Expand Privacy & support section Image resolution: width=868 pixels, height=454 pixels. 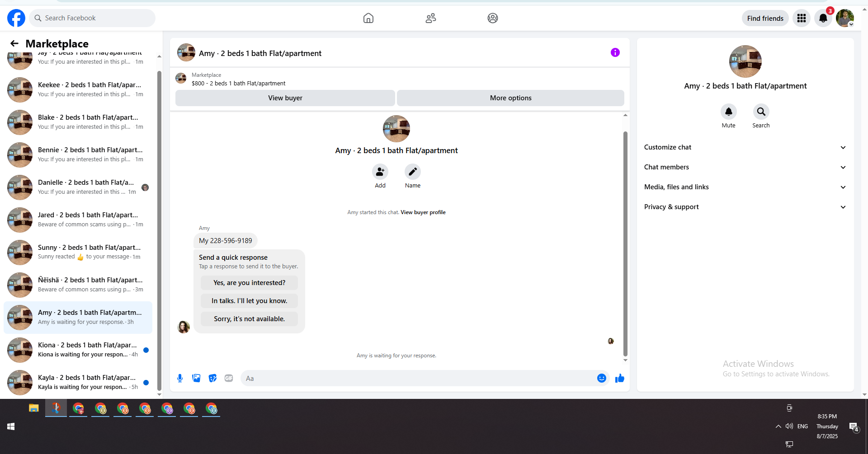745,207
